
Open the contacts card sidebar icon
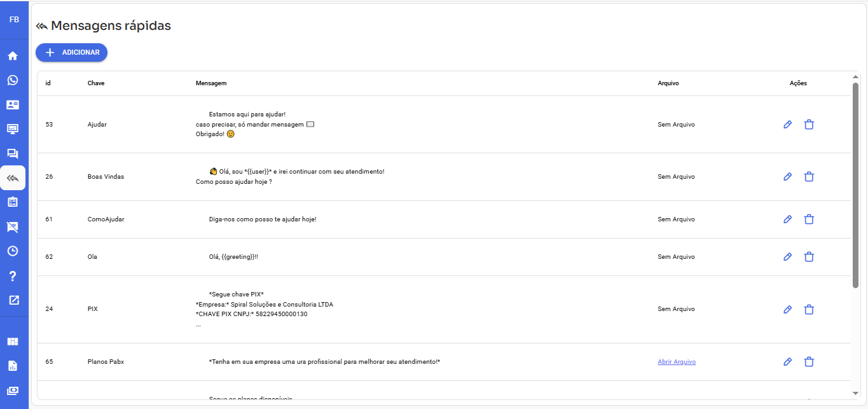[x=13, y=105]
